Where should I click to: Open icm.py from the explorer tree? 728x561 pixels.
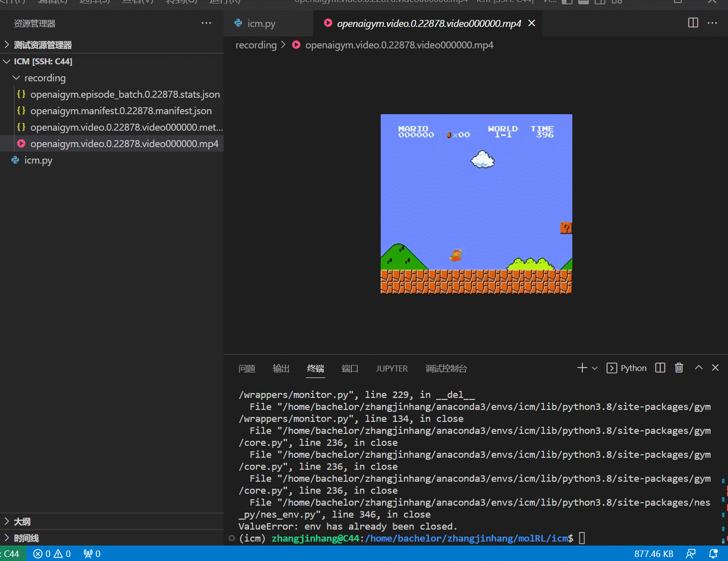click(112, 160)
